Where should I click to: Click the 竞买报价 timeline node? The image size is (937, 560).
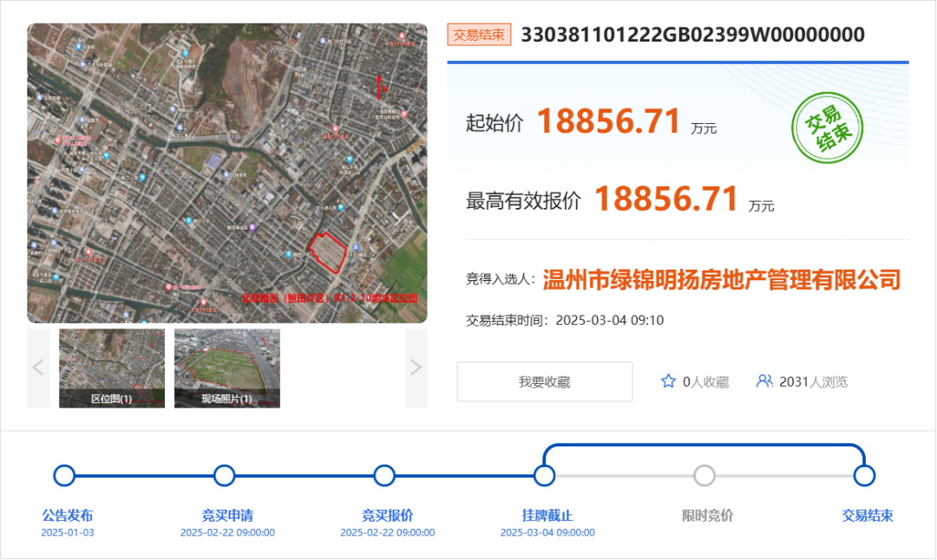pos(384,476)
